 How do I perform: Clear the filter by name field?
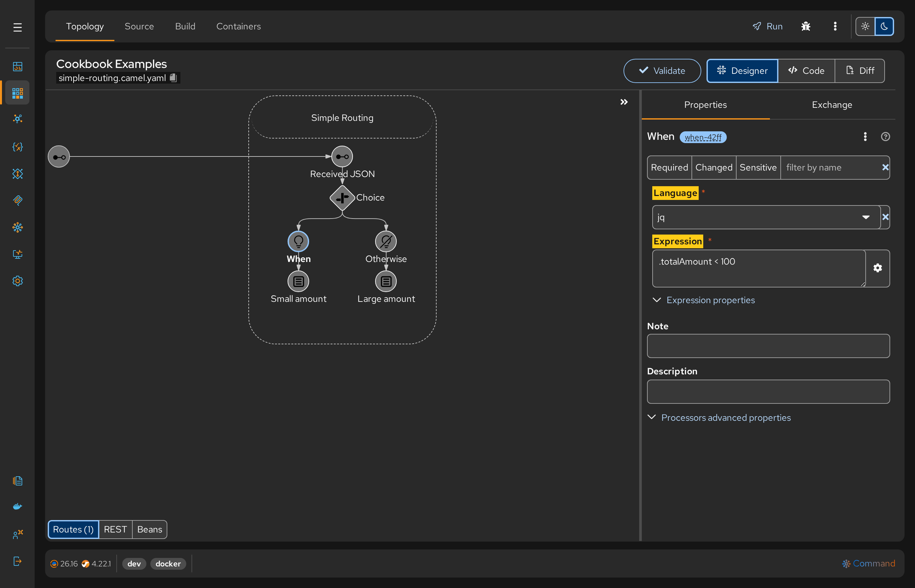[885, 167]
